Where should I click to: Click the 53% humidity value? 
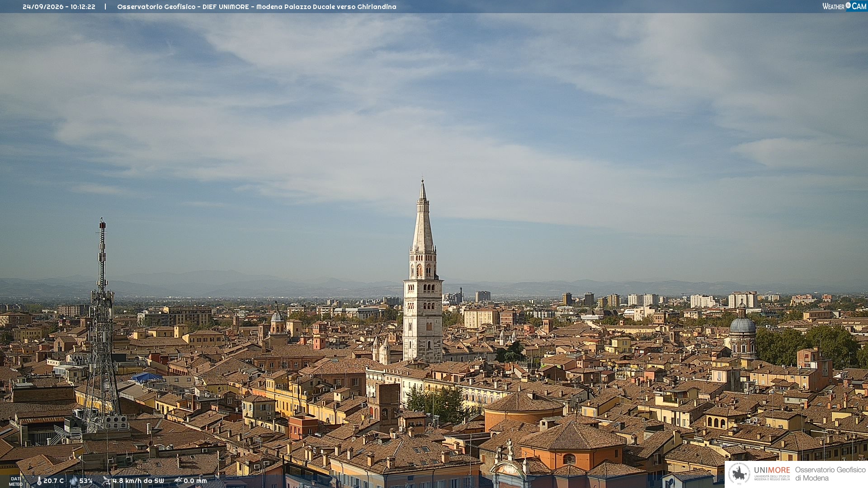click(86, 481)
